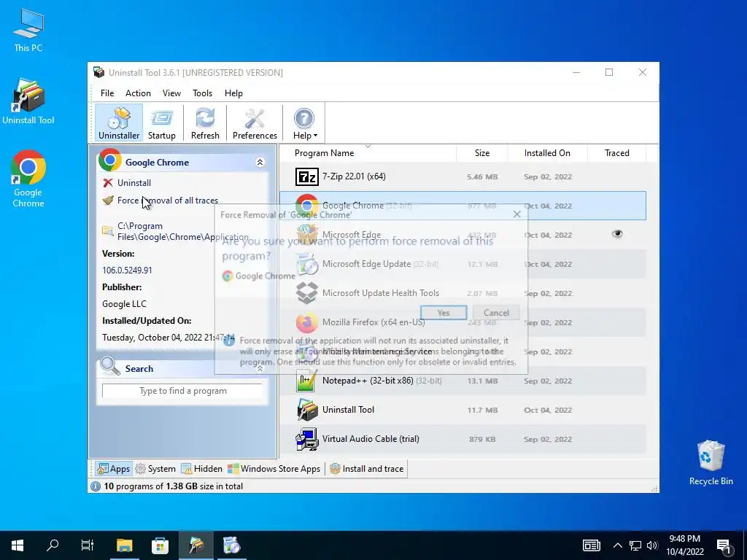This screenshot has width=747, height=560.
Task: Click the Traced column header
Action: click(x=617, y=153)
